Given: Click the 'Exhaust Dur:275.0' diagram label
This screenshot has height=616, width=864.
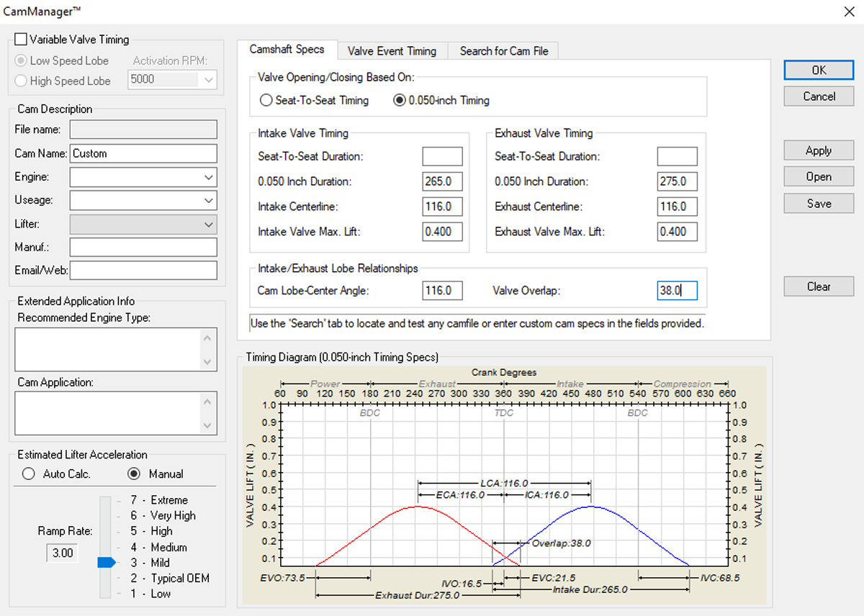Looking at the screenshot, I should (x=417, y=596).
